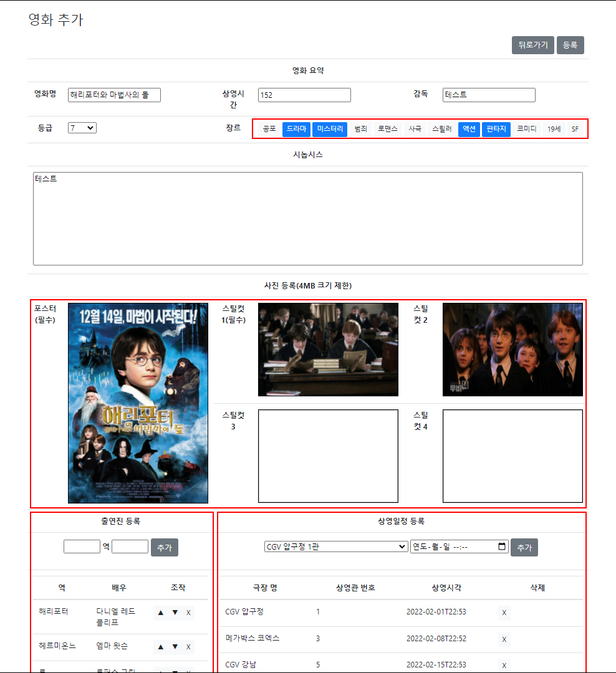This screenshot has width=616, height=673.
Task: Delete the CGV 강남 schedule row
Action: (504, 666)
